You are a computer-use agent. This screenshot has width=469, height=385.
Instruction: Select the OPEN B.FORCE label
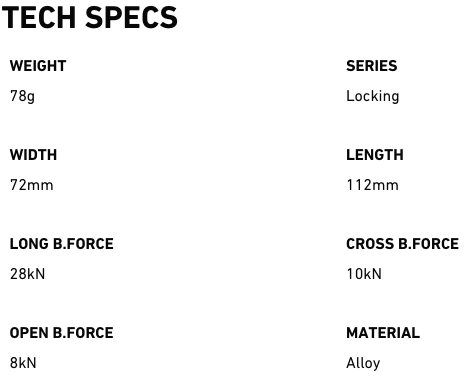pos(62,333)
